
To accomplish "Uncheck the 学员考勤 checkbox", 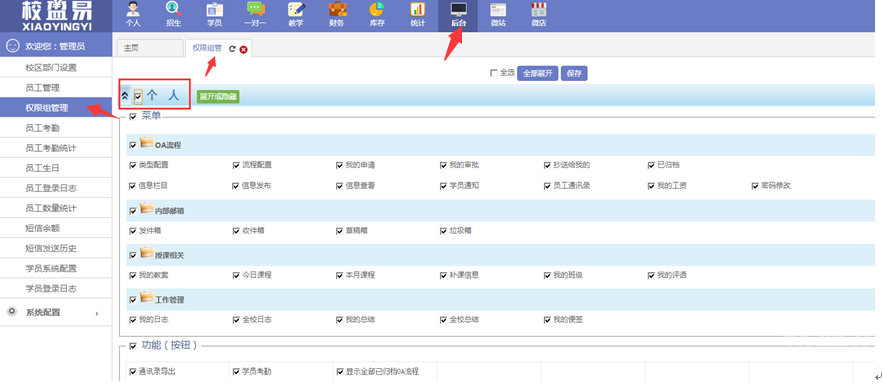I will [237, 372].
